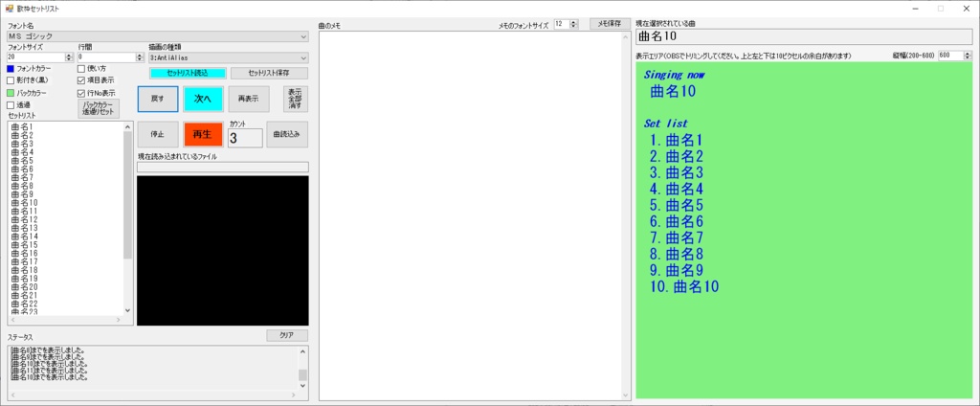Minimize the 歌枠セットリスト window
Image resolution: width=980 pixels, height=406 pixels.
(x=915, y=9)
